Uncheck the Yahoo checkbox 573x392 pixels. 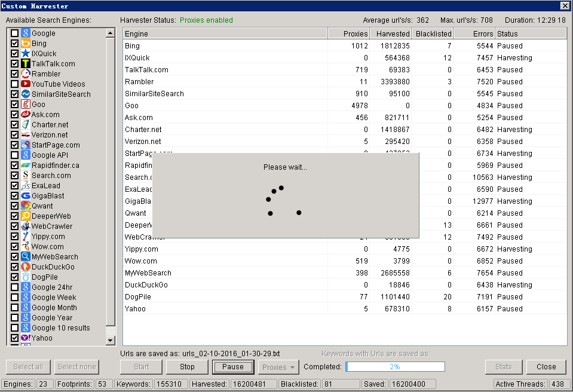[x=14, y=338]
